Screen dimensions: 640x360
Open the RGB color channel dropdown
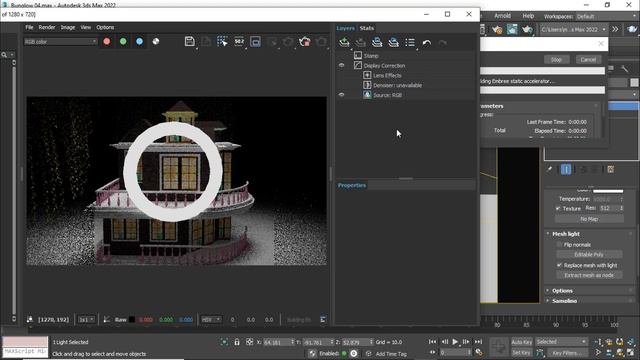click(x=60, y=41)
